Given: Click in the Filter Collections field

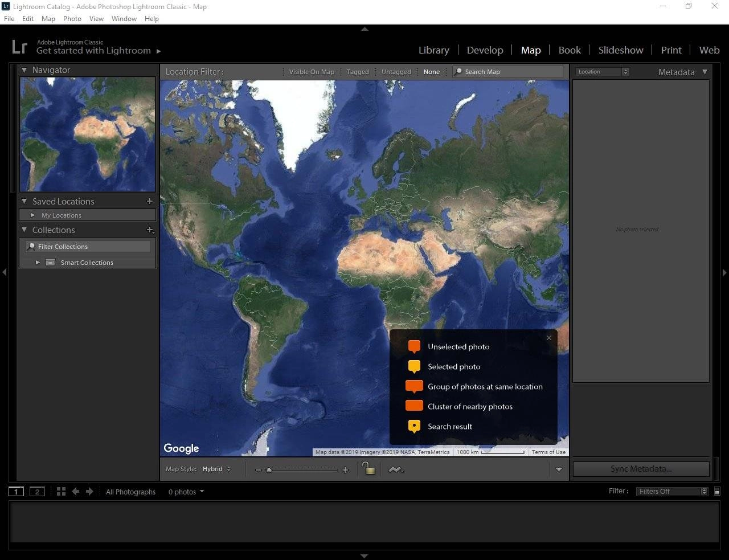Looking at the screenshot, I should coord(88,247).
